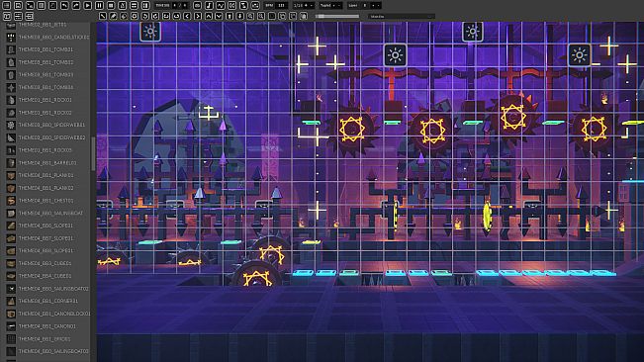Click the move right arrow icon

(x=198, y=16)
